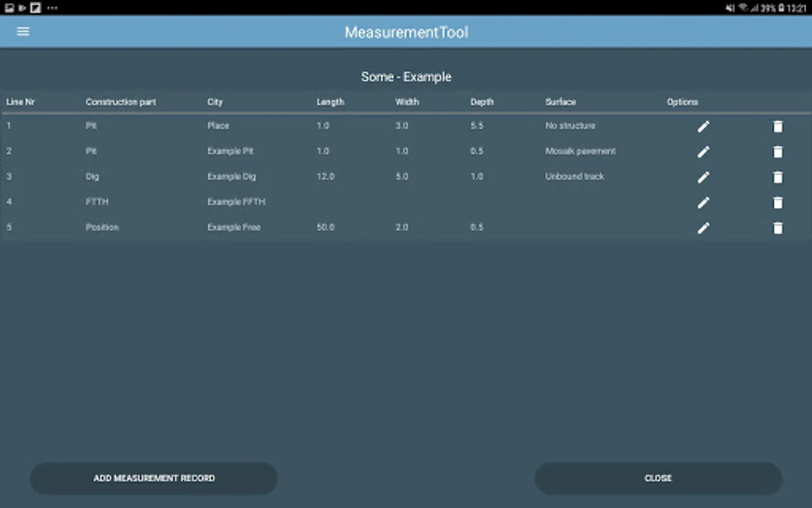The height and width of the screenshot is (508, 812).
Task: Select the No structure surface cell
Action: (570, 126)
